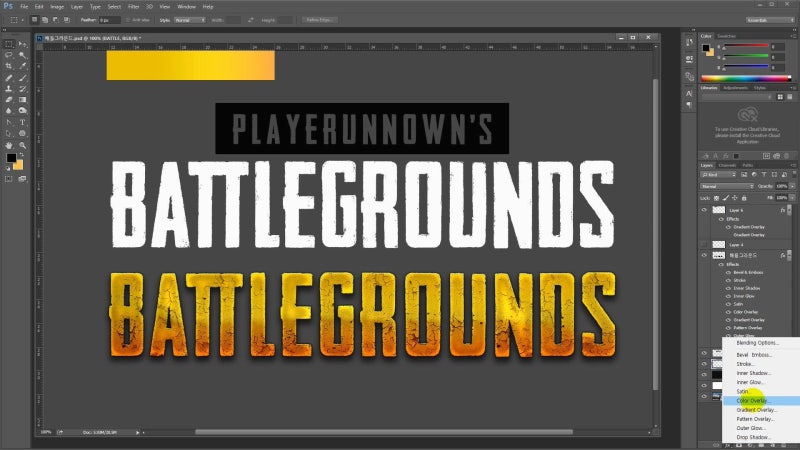Click the type layer filter icon
This screenshot has width=800, height=450.
point(764,175)
